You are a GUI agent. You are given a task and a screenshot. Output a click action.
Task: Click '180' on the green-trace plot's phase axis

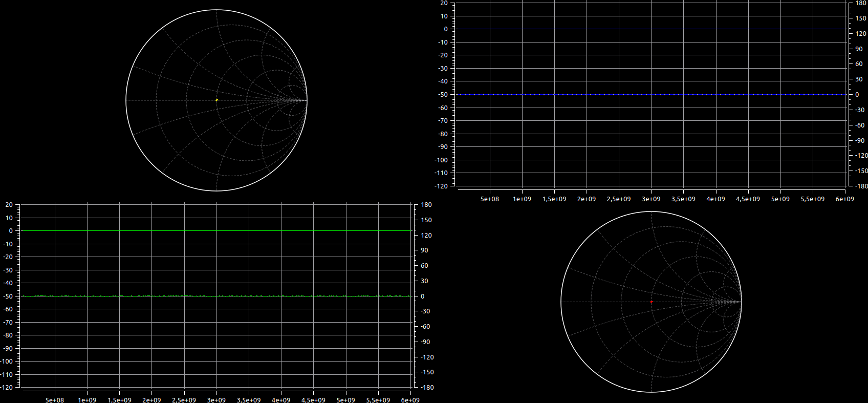point(426,205)
